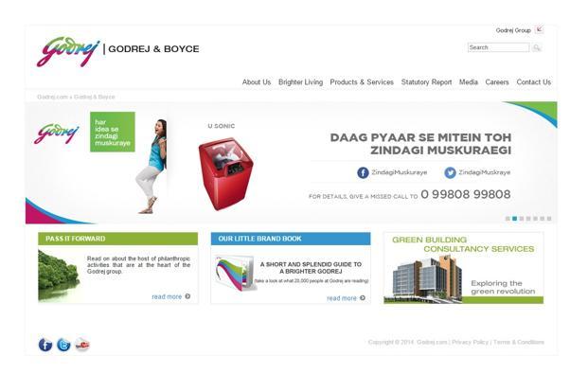Open the Terms & Conditions link

519,342
